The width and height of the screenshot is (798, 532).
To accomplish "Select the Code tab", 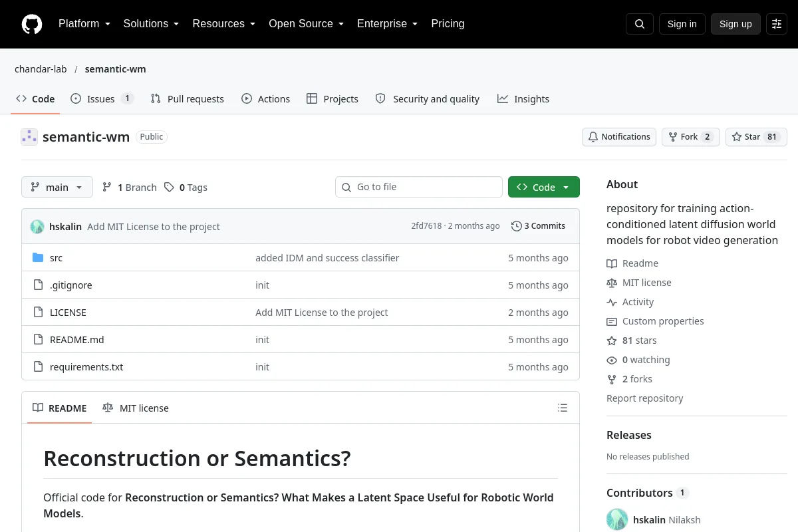I will coord(35,99).
